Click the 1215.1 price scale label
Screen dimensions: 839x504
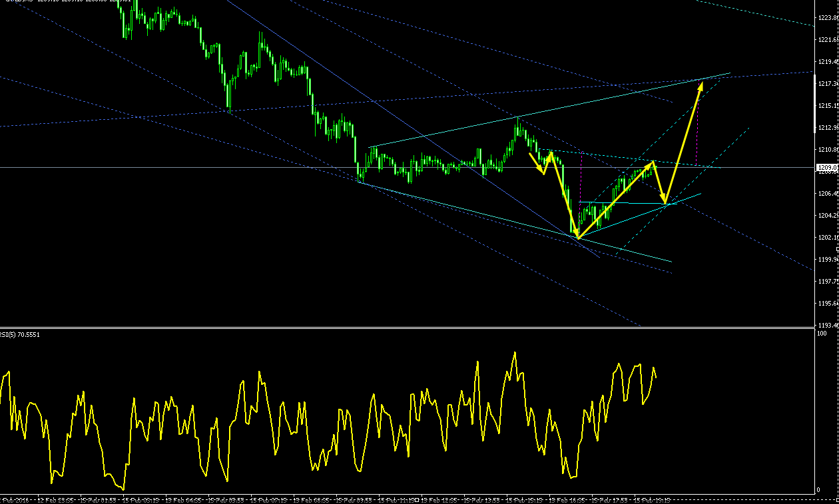pyautogui.click(x=828, y=106)
